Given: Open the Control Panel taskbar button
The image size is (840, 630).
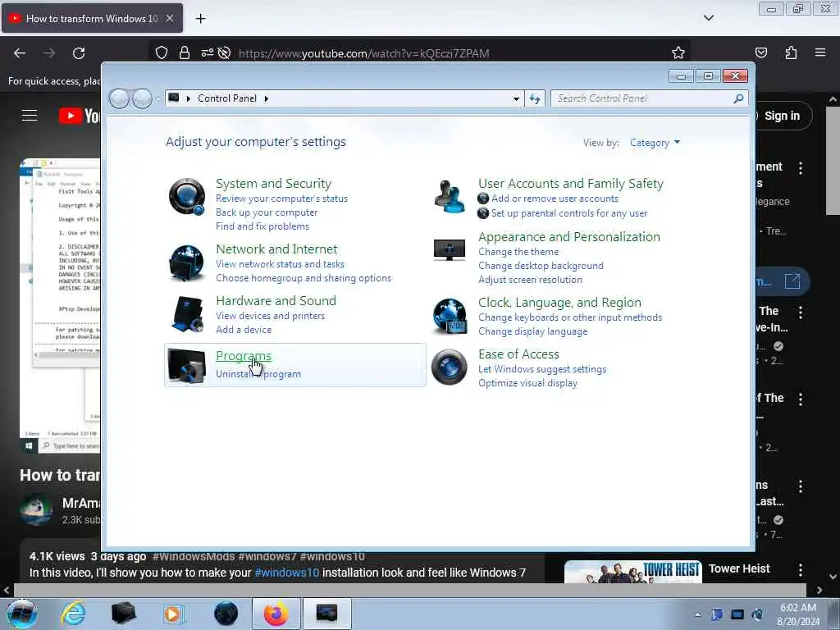Looking at the screenshot, I should [x=326, y=614].
